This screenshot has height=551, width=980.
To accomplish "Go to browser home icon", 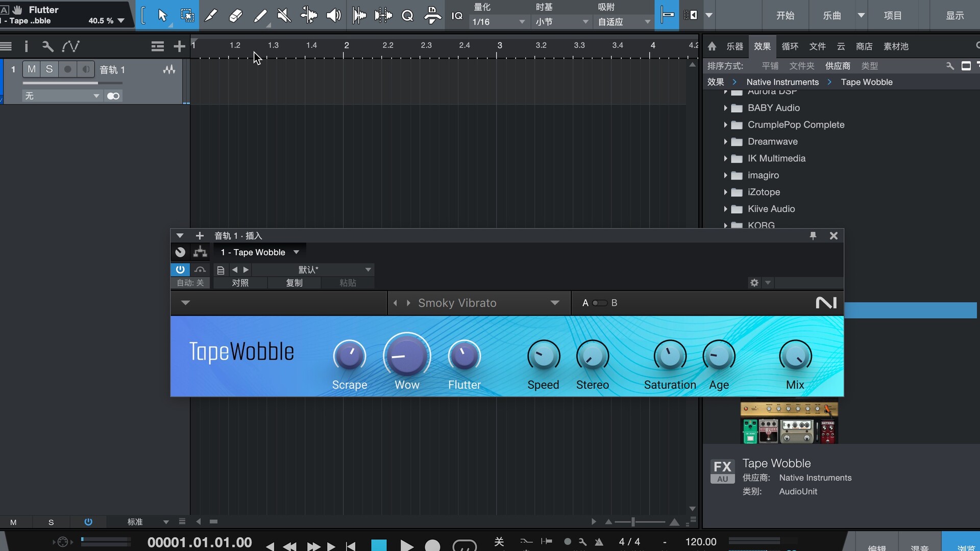I will click(x=712, y=46).
